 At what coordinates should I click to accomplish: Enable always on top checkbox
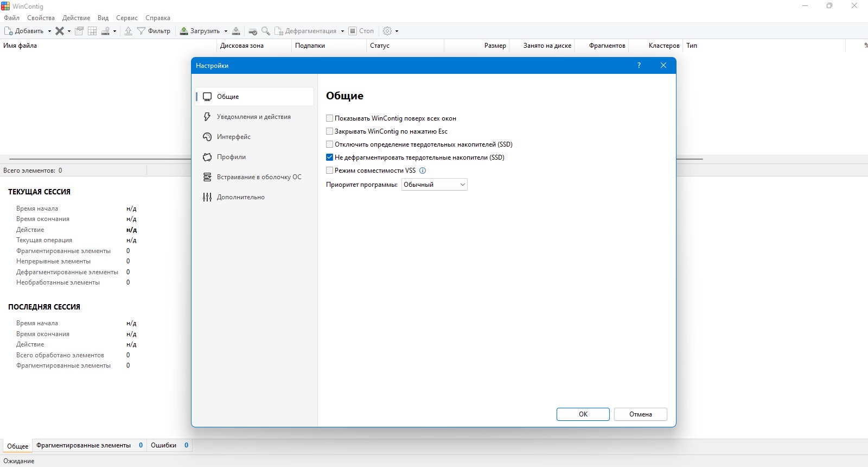329,118
